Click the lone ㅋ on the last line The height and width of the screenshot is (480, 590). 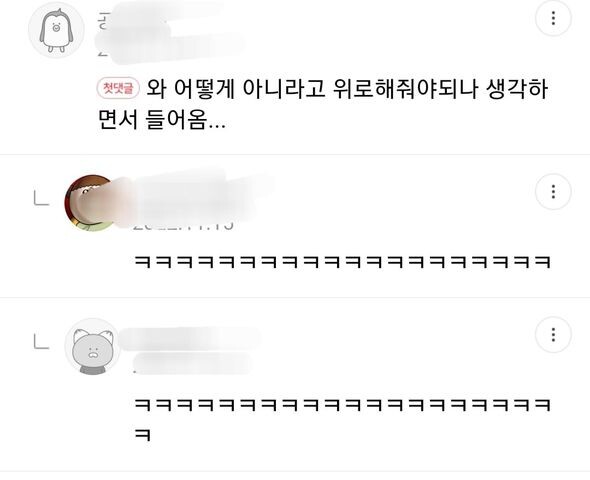[143, 435]
